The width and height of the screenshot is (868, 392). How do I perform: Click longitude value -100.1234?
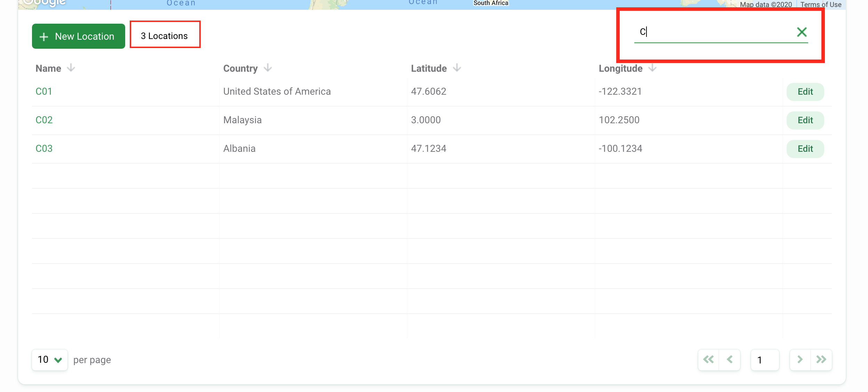620,148
